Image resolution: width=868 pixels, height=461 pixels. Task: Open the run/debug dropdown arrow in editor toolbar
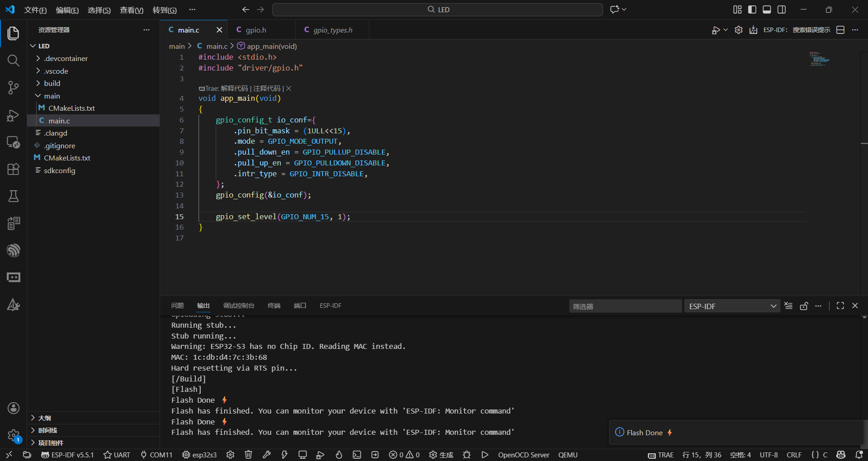(x=726, y=30)
